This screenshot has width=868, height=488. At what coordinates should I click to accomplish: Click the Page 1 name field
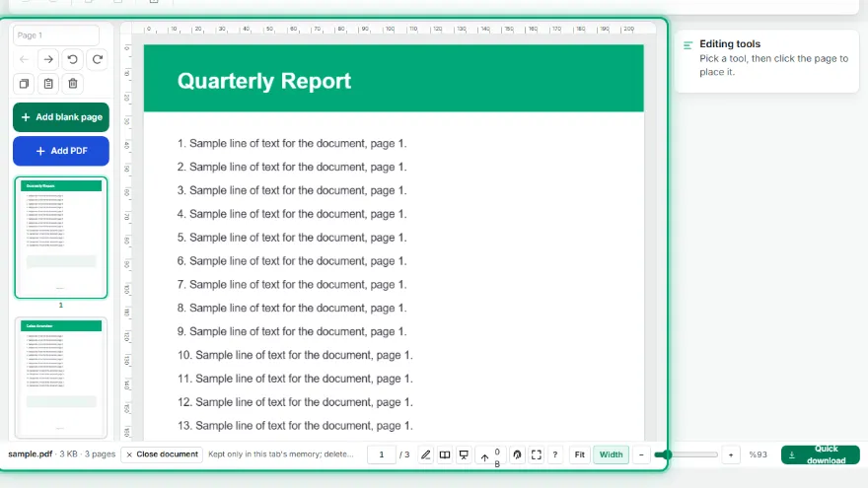pos(56,35)
